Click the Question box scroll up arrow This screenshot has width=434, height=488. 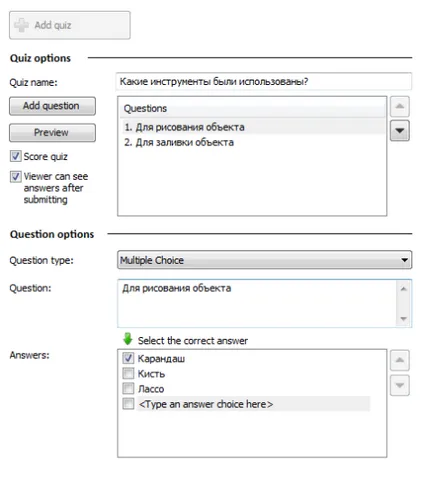[404, 289]
